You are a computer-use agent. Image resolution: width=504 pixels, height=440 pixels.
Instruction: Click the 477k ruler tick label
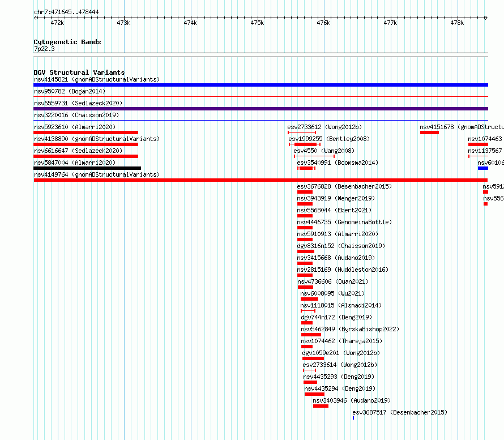pyautogui.click(x=390, y=23)
